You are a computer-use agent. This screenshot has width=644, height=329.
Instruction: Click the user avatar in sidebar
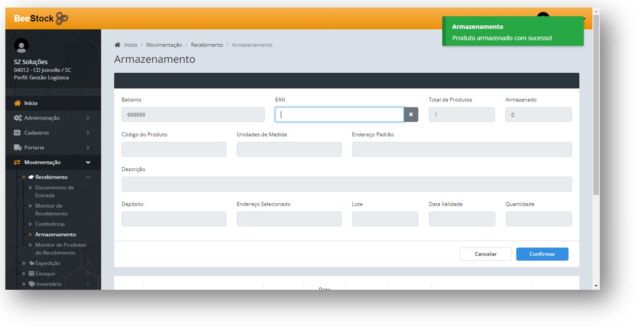tap(21, 45)
